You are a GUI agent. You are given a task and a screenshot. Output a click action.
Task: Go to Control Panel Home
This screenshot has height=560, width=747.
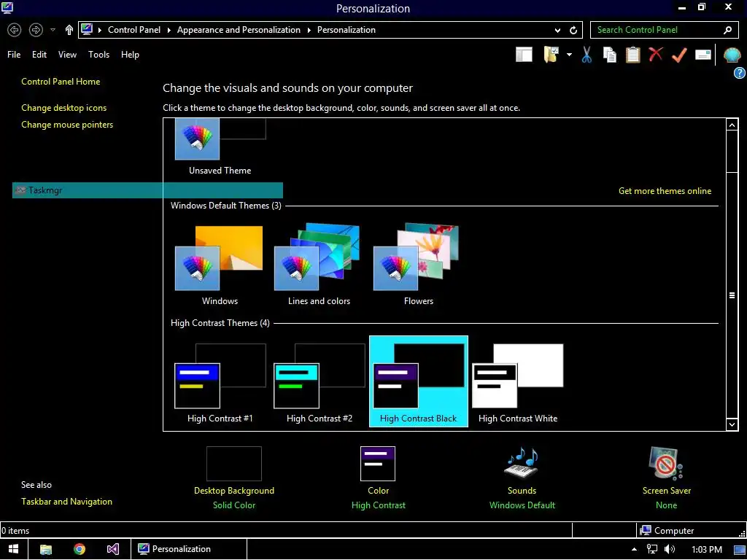click(61, 82)
